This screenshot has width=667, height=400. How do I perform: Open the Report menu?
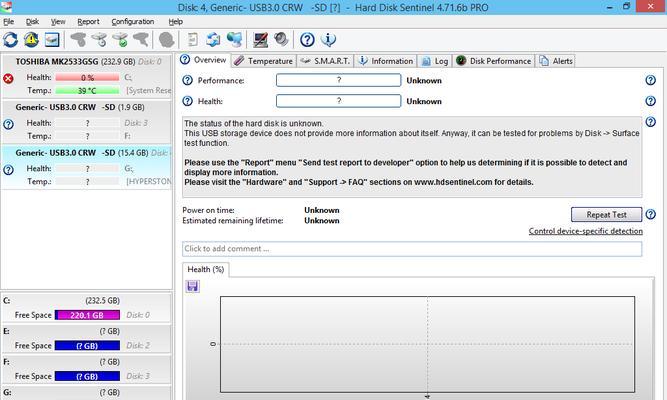[88, 22]
